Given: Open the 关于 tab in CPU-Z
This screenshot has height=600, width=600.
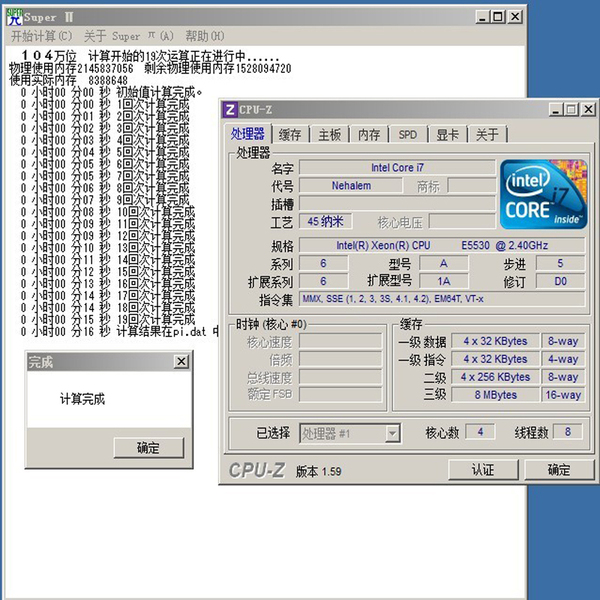Looking at the screenshot, I should [x=487, y=135].
